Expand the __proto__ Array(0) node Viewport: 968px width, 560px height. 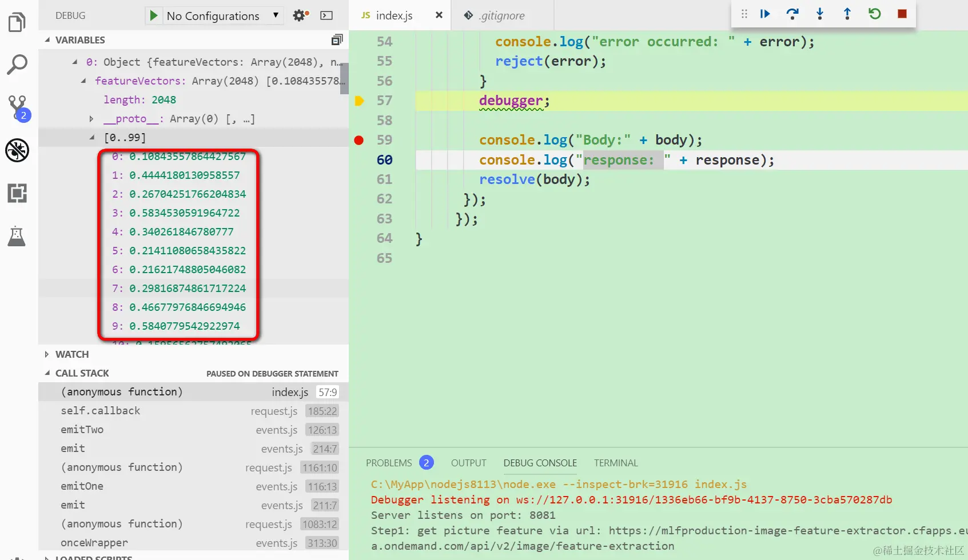pyautogui.click(x=91, y=119)
